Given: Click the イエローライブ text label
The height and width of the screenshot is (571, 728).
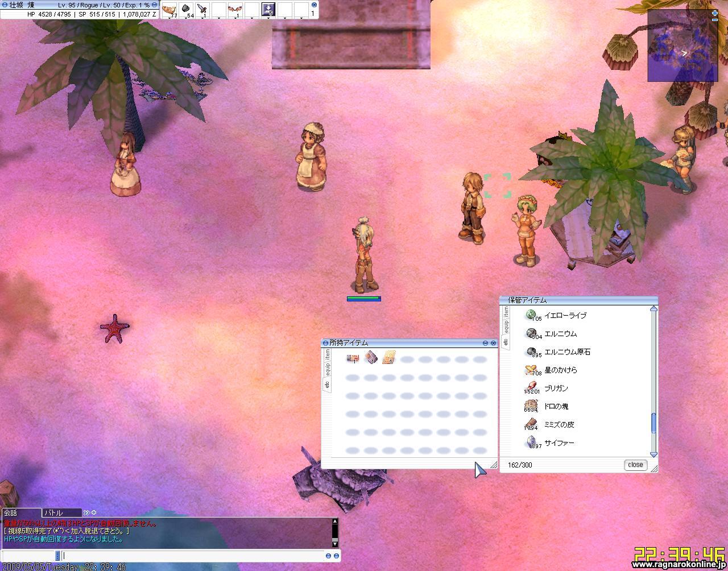Looking at the screenshot, I should coord(565,315).
